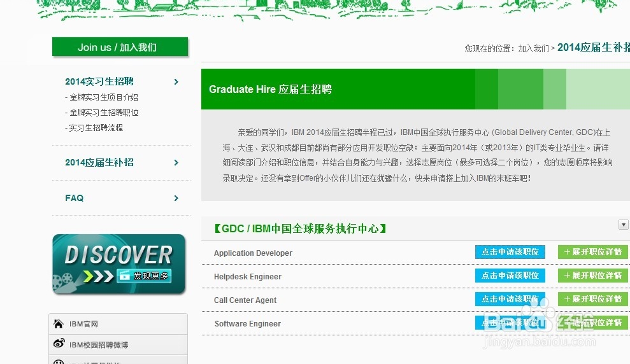Click the home icon beside IBM官网
630x364 pixels.
coord(59,323)
